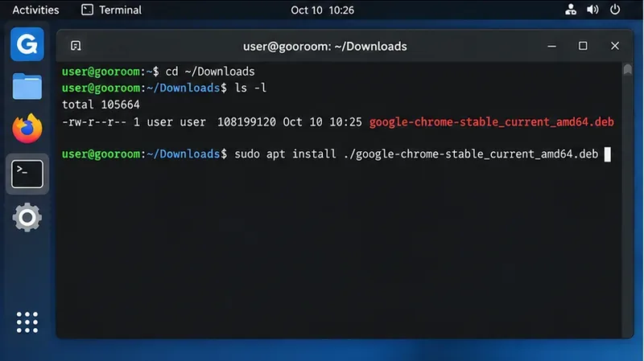Click the red google-chrome-stable_current_amd64.deb filename
The height and width of the screenshot is (361, 644).
[x=491, y=122]
